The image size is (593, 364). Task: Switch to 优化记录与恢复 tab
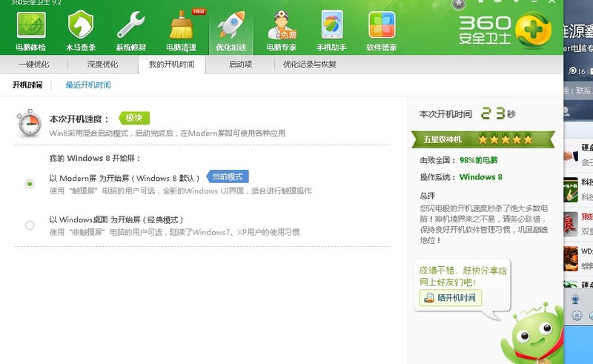pos(309,64)
